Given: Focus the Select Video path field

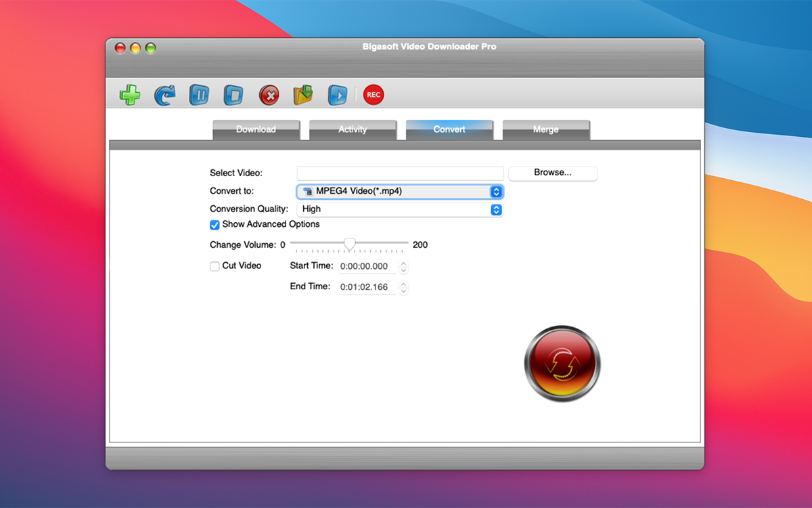Looking at the screenshot, I should 401,173.
